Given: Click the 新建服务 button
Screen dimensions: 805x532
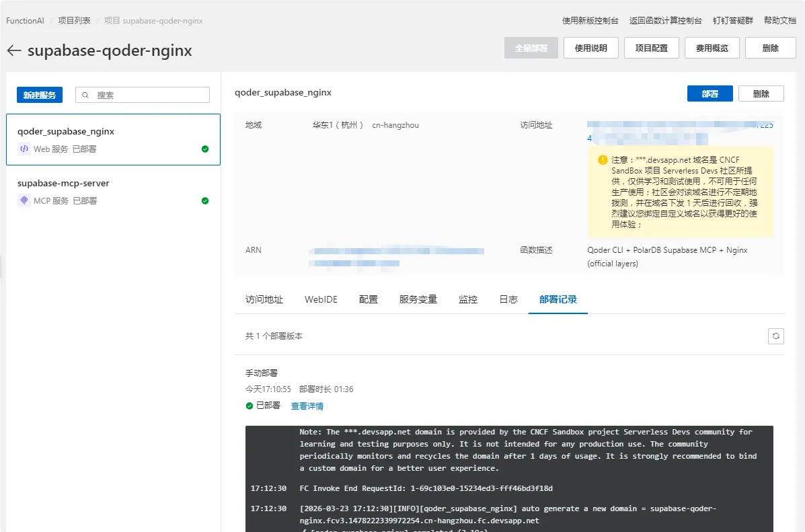Looking at the screenshot, I should (39, 94).
